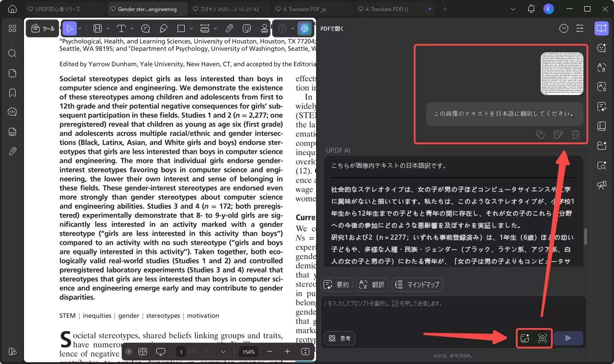
Task: Open search in the left sidebar
Action: point(12,53)
